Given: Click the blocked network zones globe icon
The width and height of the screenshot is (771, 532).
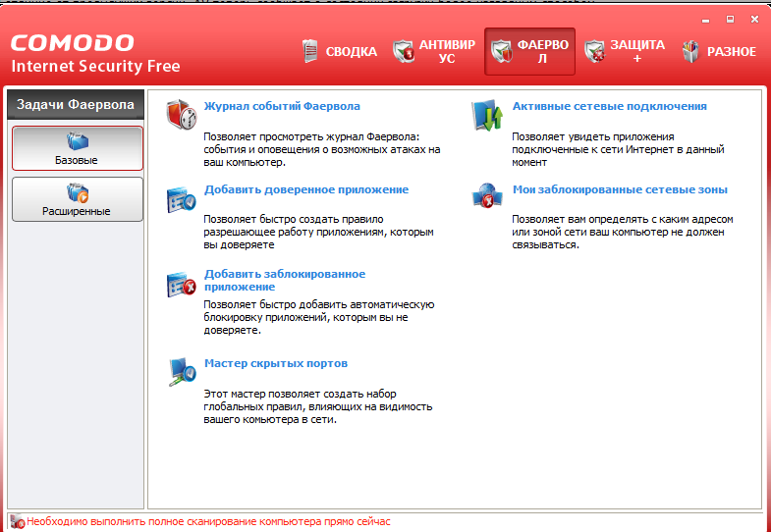Looking at the screenshot, I should [487, 195].
